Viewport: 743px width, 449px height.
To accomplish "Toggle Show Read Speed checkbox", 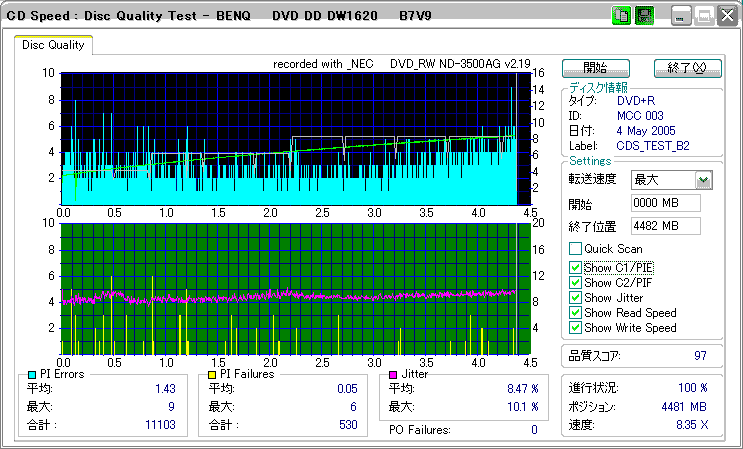I will pos(575,313).
